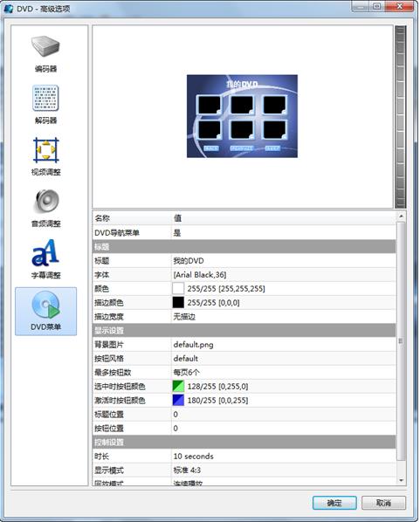420x522 pixels.
Task: Click the DVD app icon in title bar
Action: click(x=9, y=8)
